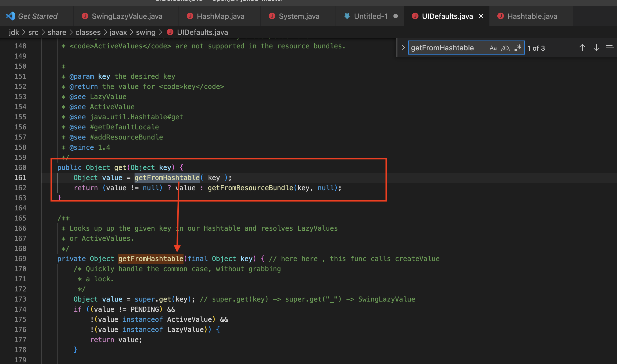Viewport: 617px width, 364px height.
Task: Click '@see java.util.Hashtable#get' on line 155
Action: point(126,117)
